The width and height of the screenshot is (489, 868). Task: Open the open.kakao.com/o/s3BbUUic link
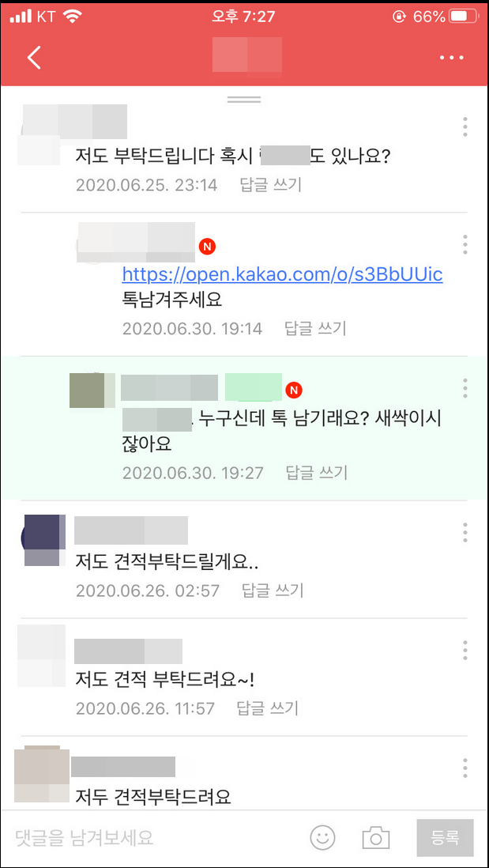point(282,274)
